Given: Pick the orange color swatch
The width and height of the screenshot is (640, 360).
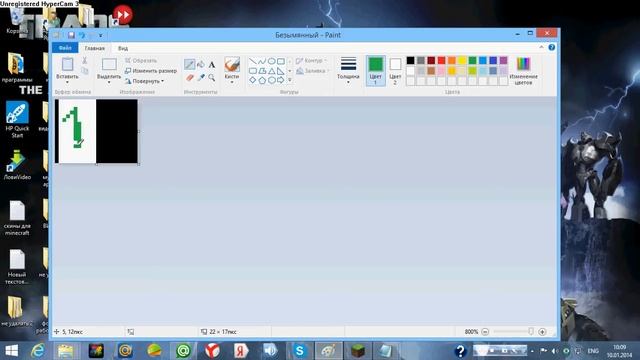Looking at the screenshot, I should [451, 60].
